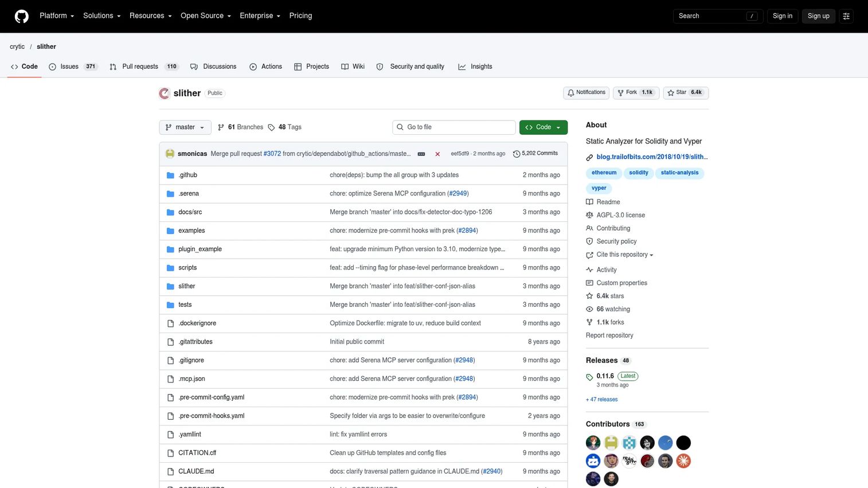The image size is (868, 488).
Task: Open first contributor avatar
Action: 593,443
